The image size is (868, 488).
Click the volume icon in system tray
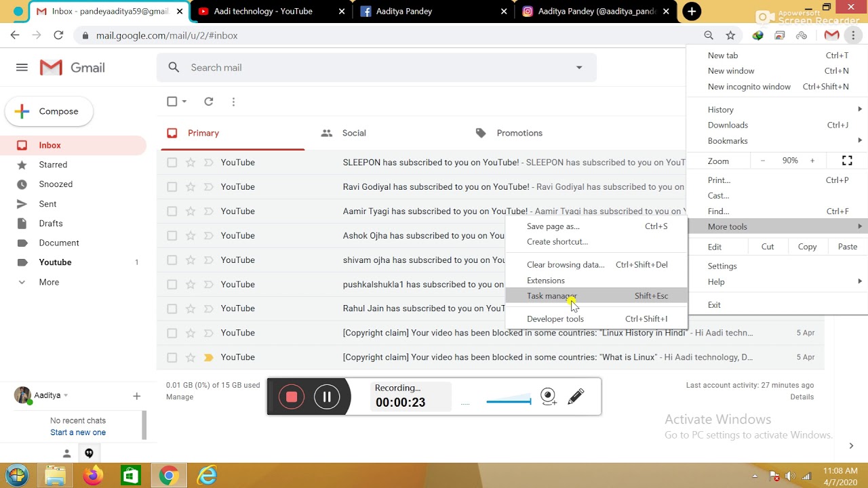coord(789,476)
